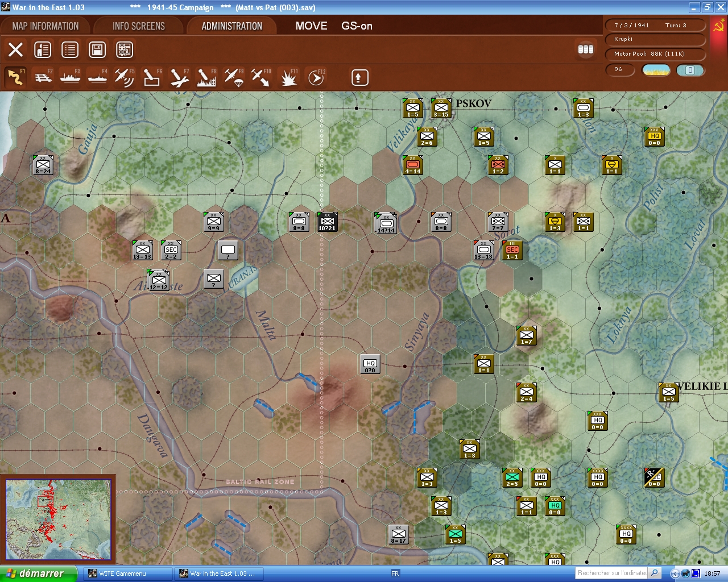Select the red 4=14 Soviet armored counter
Image resolution: width=728 pixels, height=582 pixels.
click(412, 165)
